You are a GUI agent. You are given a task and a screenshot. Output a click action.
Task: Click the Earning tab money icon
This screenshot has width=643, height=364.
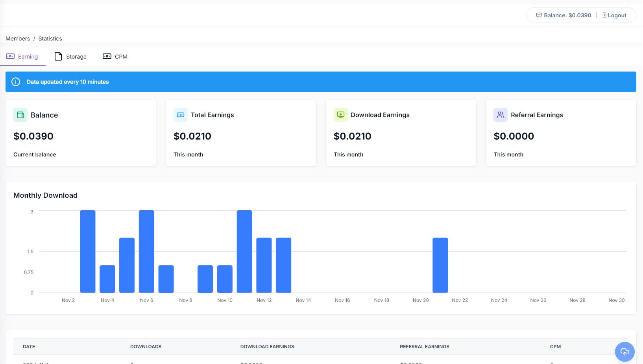pyautogui.click(x=10, y=56)
